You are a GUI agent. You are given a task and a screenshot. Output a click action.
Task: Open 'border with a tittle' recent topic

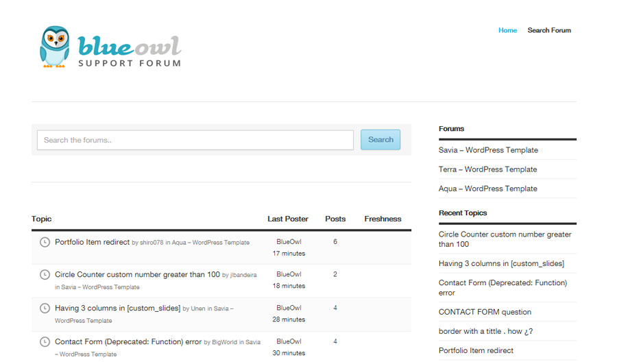coord(485,331)
